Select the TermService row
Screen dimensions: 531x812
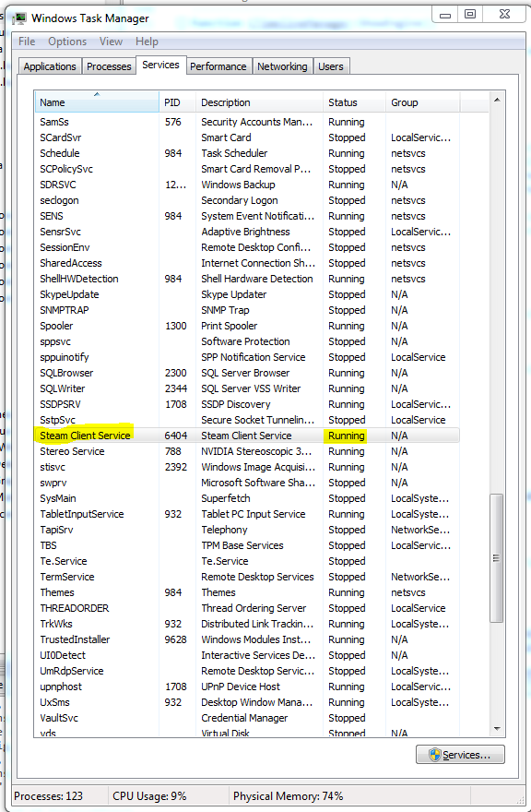247,577
